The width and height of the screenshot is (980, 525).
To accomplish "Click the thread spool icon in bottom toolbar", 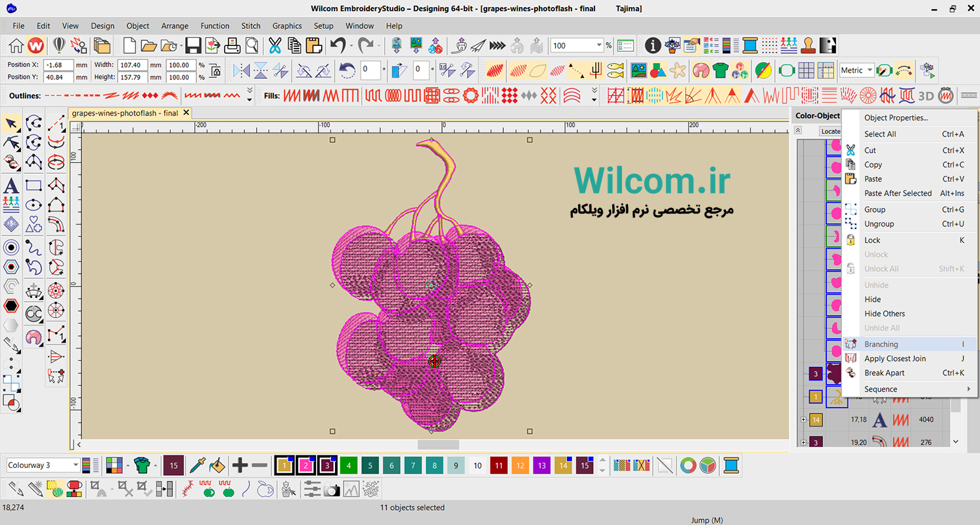I will pos(732,465).
